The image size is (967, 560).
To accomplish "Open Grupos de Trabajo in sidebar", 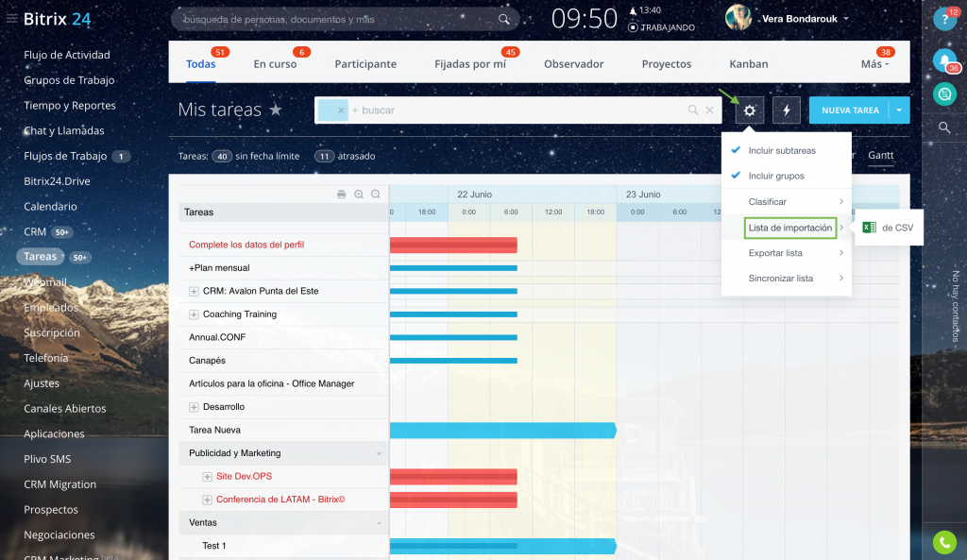I will click(x=69, y=80).
